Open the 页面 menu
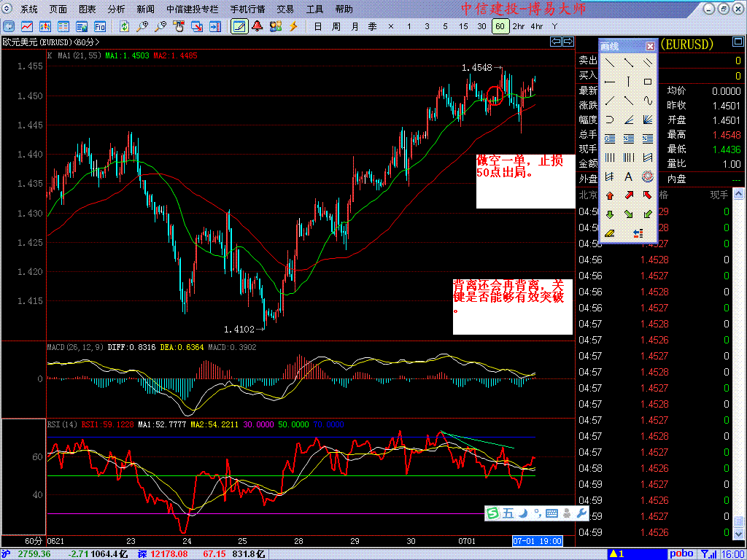The width and height of the screenshot is (747, 560). pyautogui.click(x=58, y=9)
